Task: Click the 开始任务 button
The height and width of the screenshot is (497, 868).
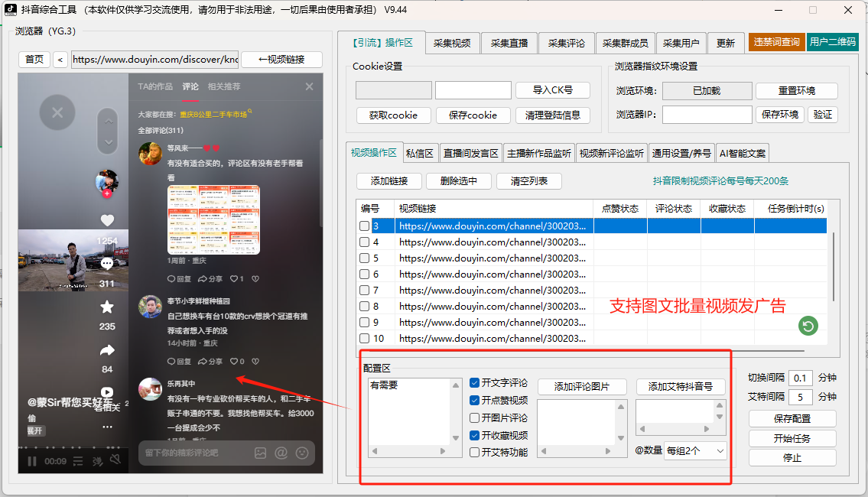Action: click(792, 440)
